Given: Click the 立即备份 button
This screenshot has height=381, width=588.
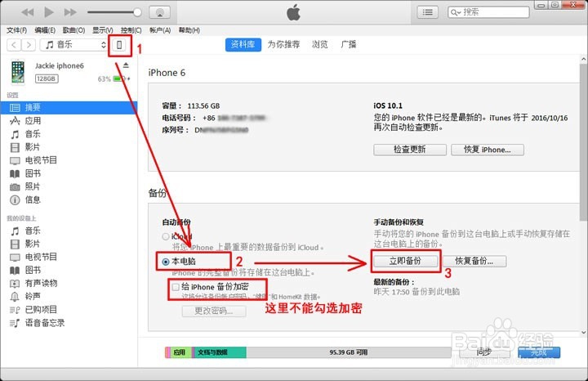Looking at the screenshot, I should (x=405, y=262).
